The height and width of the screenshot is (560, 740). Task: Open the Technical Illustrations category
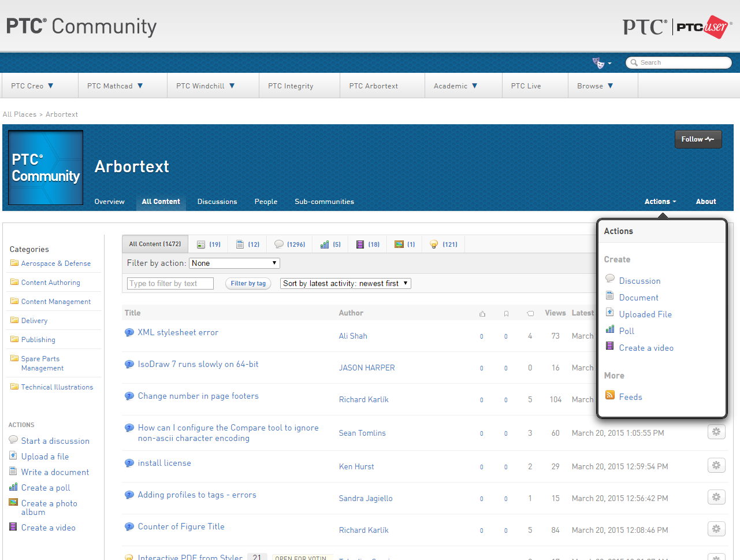click(57, 387)
